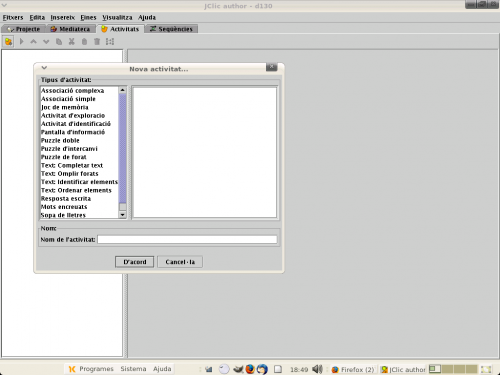500x375 pixels.
Task: Click the copy attributes toolbar icon
Action: point(110,42)
